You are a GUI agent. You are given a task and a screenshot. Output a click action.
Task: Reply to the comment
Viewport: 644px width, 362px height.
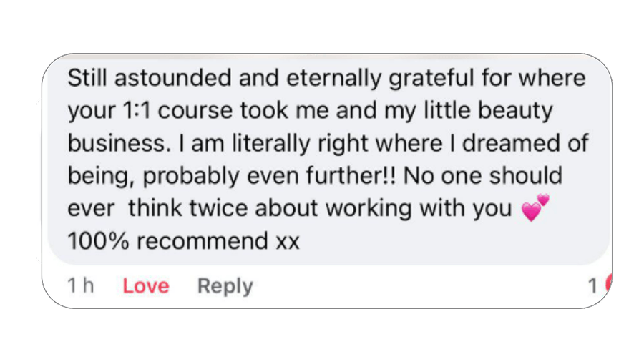coord(225,286)
